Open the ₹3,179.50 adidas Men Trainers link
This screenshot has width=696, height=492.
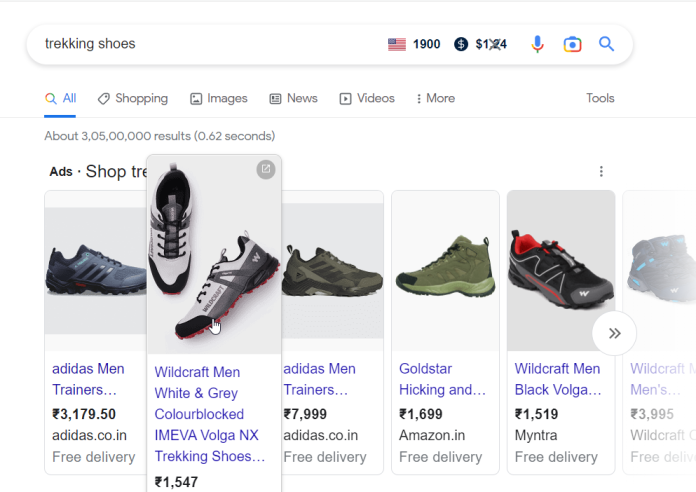pos(88,379)
